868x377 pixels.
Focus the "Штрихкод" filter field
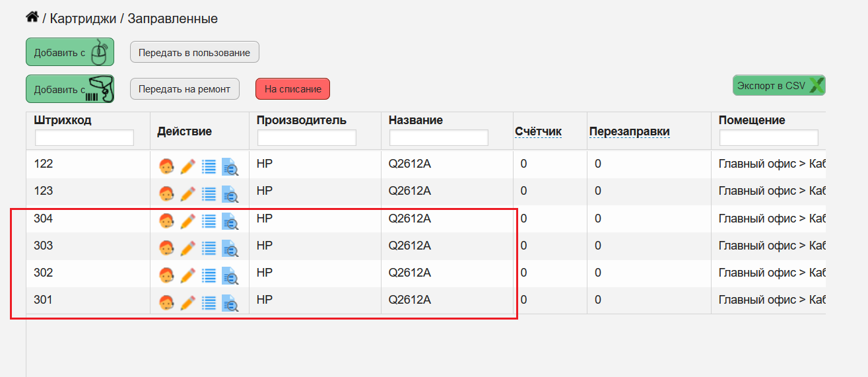(x=84, y=137)
